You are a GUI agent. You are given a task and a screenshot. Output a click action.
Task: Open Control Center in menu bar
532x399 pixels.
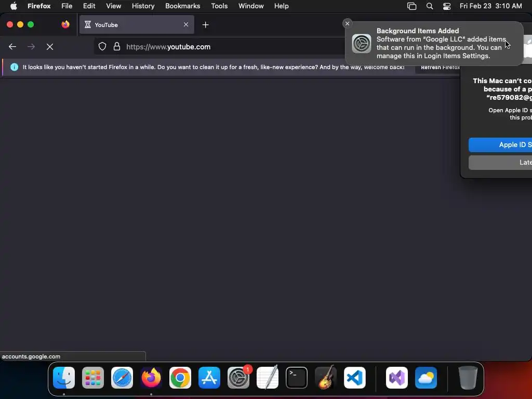(x=447, y=6)
